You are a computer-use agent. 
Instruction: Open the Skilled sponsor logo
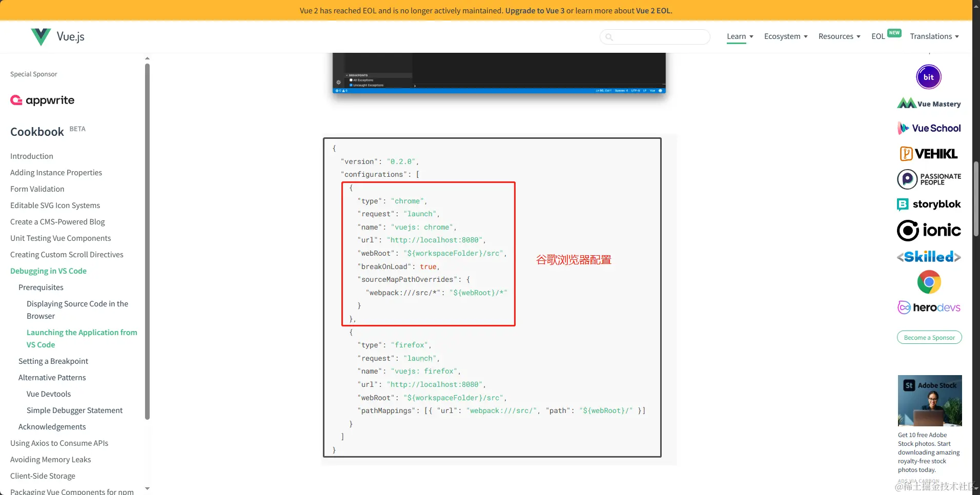click(929, 257)
